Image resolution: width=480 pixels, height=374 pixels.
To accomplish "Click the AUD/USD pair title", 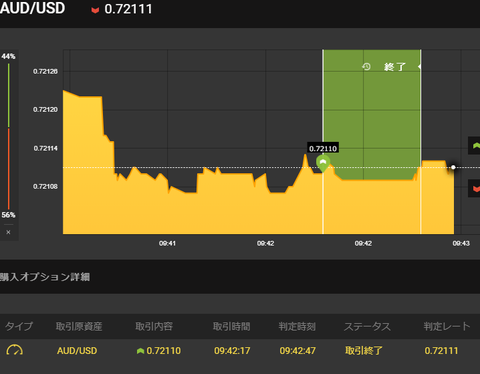I will point(32,8).
